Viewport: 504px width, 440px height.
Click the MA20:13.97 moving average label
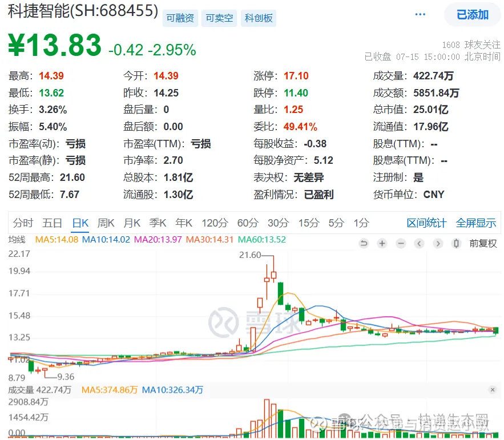[x=158, y=240]
